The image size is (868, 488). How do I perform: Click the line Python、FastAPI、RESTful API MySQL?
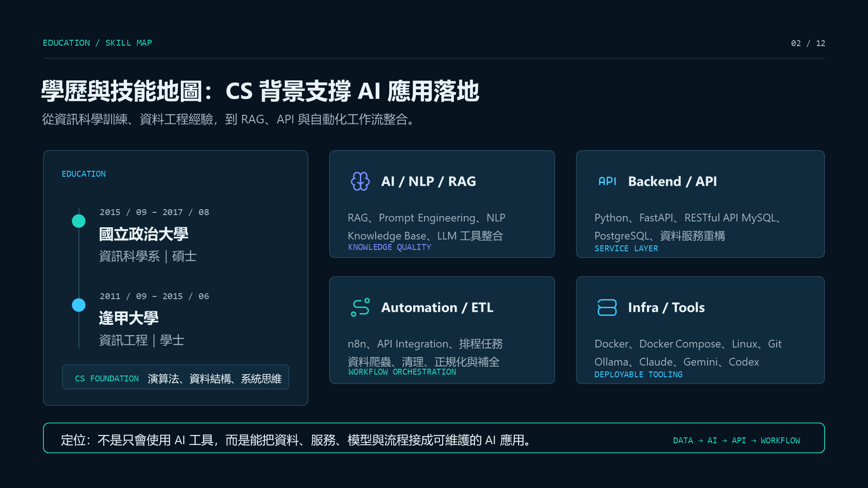[x=689, y=218]
